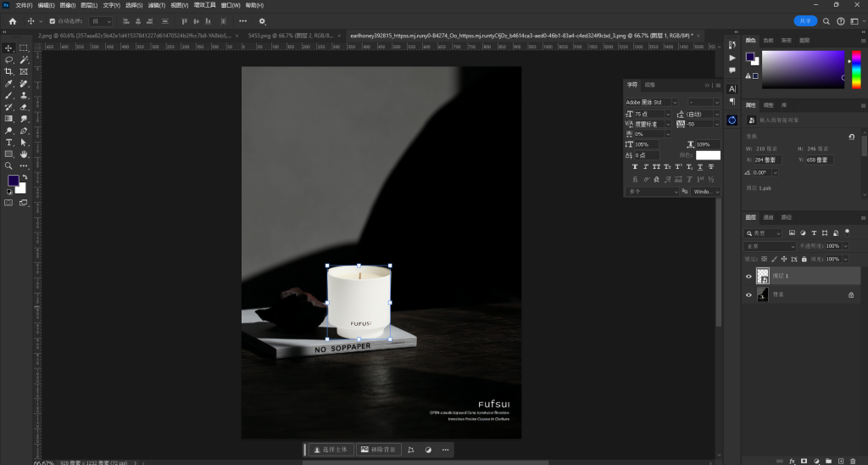Hide the 图层 1 layer
The width and height of the screenshot is (868, 465).
coord(748,277)
